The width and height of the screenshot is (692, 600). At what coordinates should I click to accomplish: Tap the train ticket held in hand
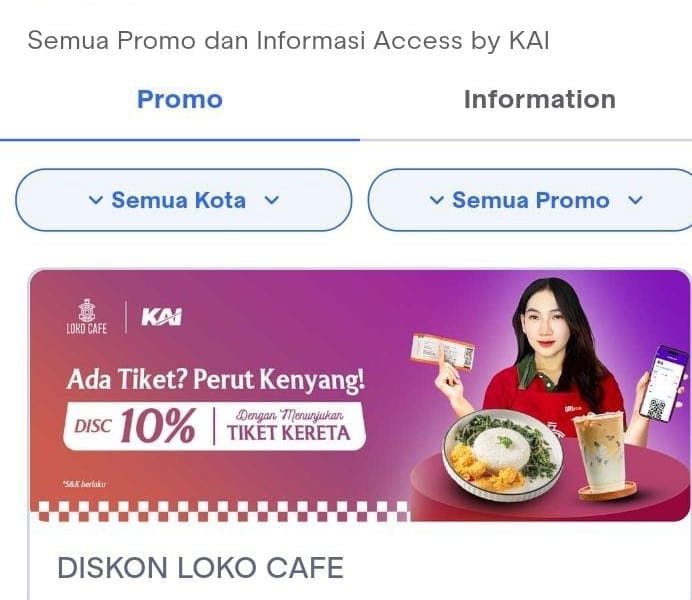click(443, 351)
